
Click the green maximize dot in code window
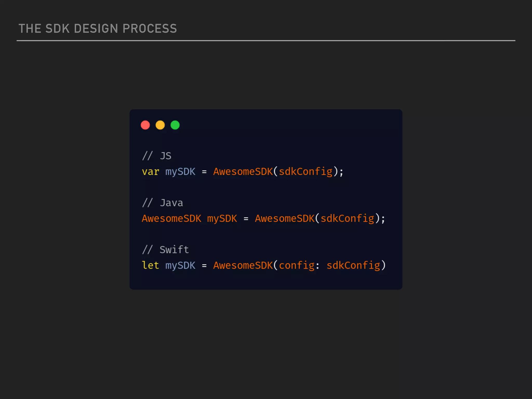pyautogui.click(x=175, y=125)
